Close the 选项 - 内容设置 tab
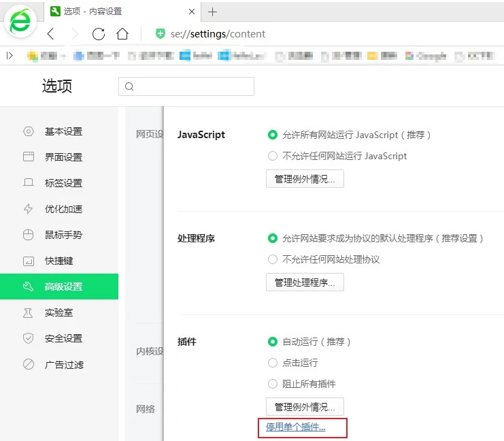 pos(192,12)
